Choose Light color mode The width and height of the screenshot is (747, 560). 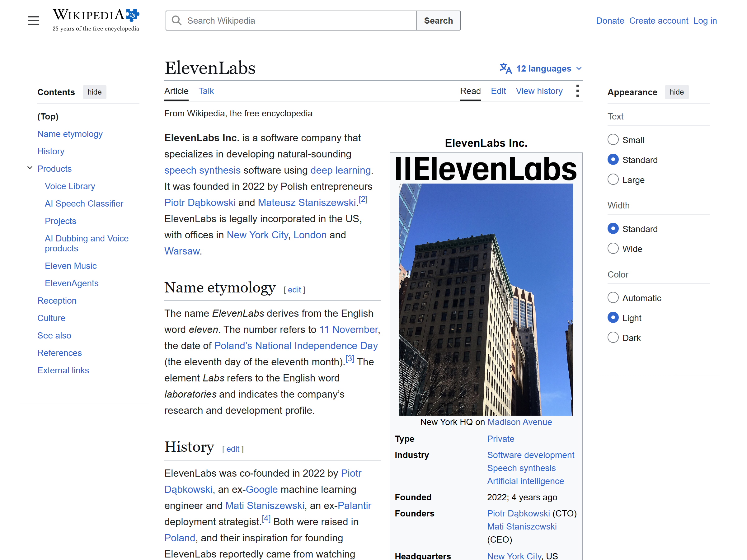click(x=613, y=318)
